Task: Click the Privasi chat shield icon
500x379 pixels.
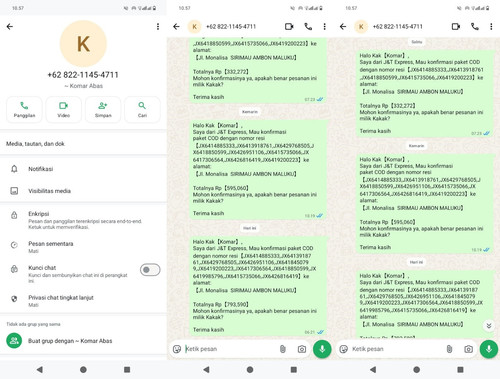Action: pyautogui.click(x=14, y=299)
